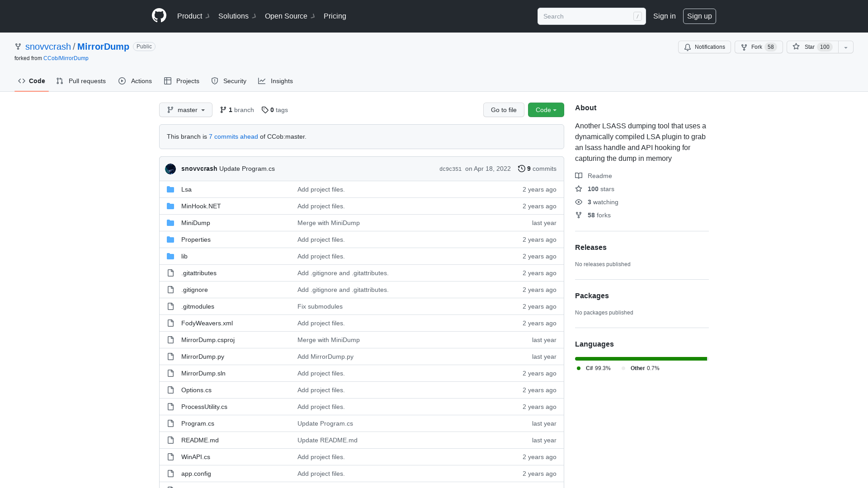Open the Releases section heading
The image size is (868, 488).
[x=591, y=247]
